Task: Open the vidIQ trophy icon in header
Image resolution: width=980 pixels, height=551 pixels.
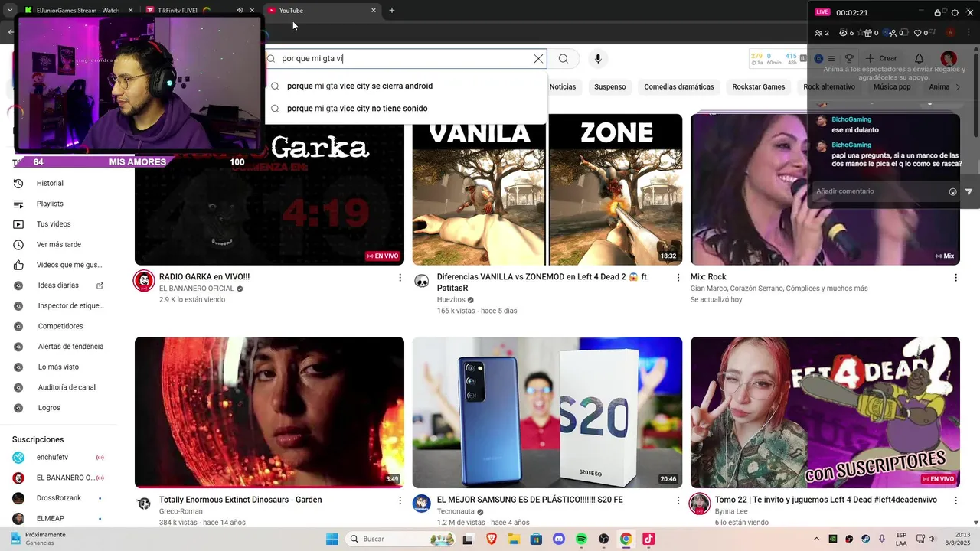Action: (x=849, y=59)
